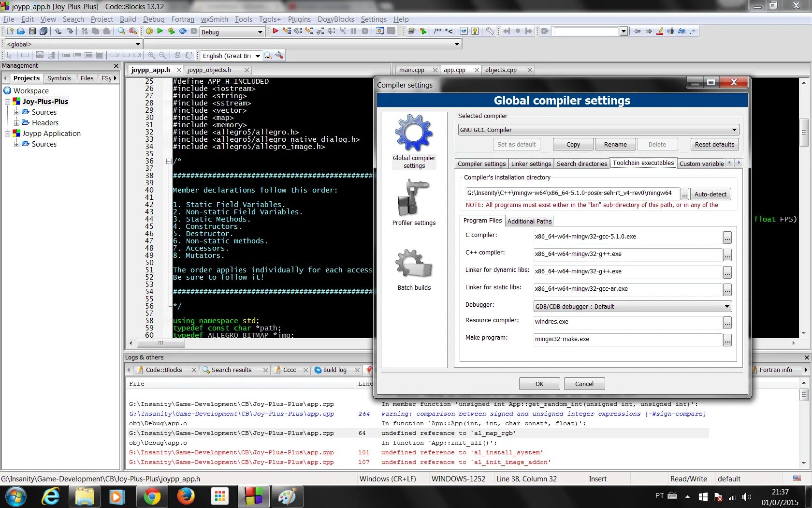Click the spell check magnifier icon

tap(268, 56)
